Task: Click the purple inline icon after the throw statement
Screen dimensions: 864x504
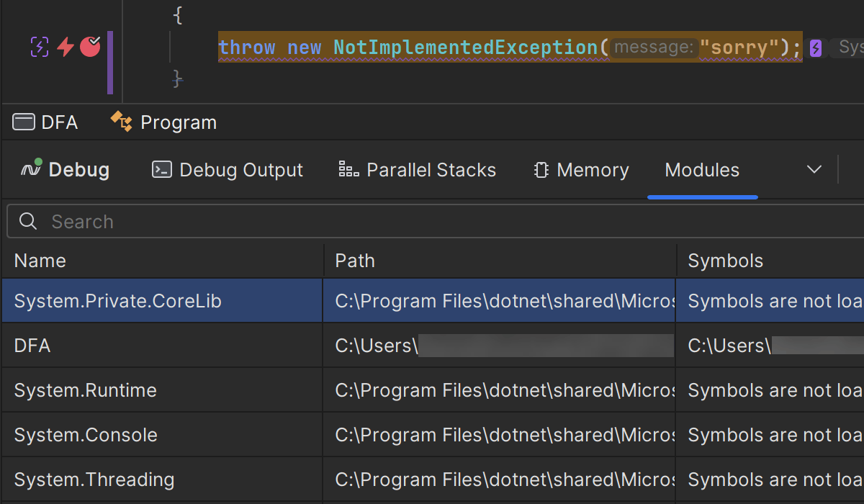Action: (x=815, y=48)
